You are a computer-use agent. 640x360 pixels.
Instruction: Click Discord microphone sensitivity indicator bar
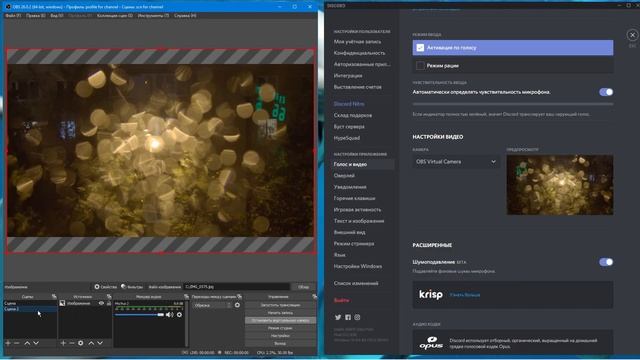click(x=513, y=104)
